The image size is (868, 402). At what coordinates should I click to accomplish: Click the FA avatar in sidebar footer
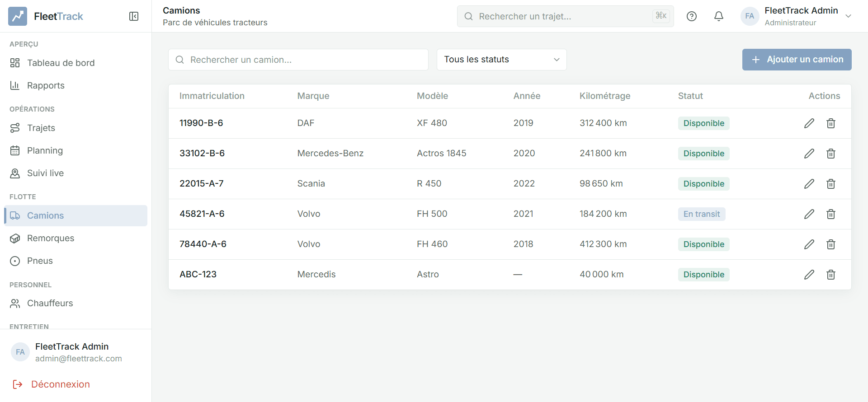click(20, 352)
